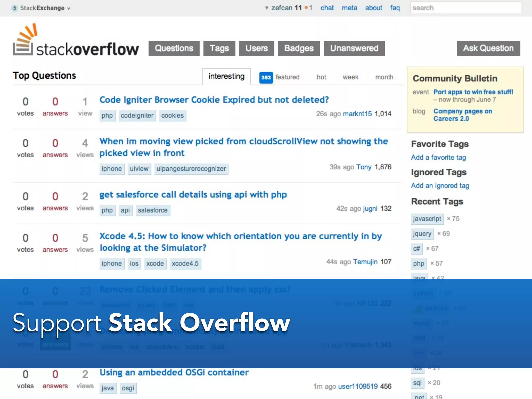The image size is (532, 399).
Task: Open Company pages on Careers 2.0 link
Action: 463,115
